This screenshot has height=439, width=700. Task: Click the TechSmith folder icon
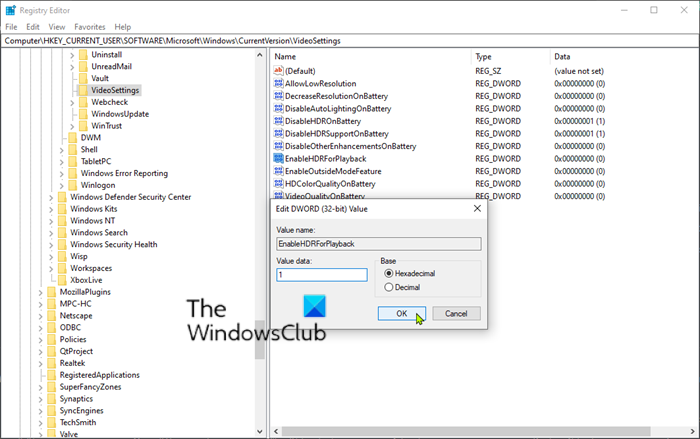52,422
